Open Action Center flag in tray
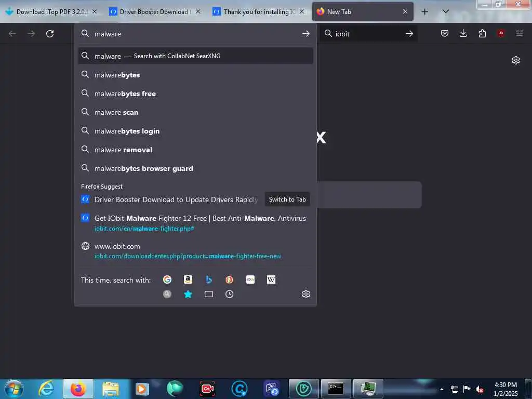The width and height of the screenshot is (532, 399). click(467, 389)
